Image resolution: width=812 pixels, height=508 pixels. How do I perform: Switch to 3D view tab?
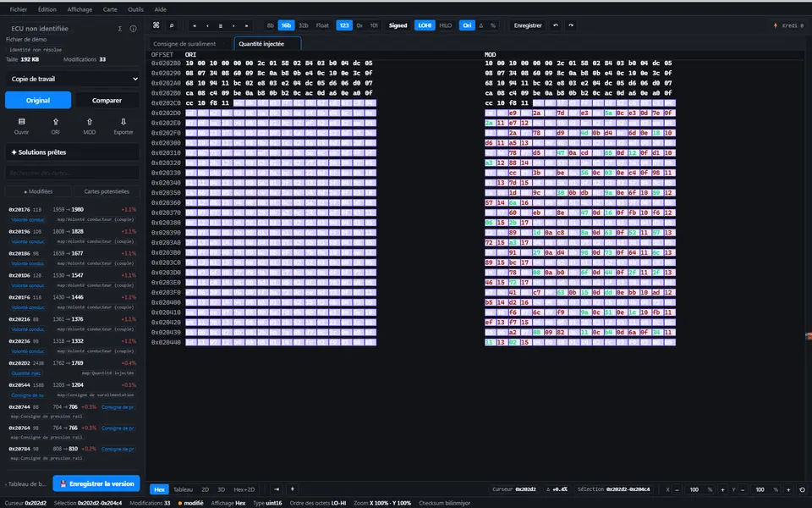(x=221, y=489)
